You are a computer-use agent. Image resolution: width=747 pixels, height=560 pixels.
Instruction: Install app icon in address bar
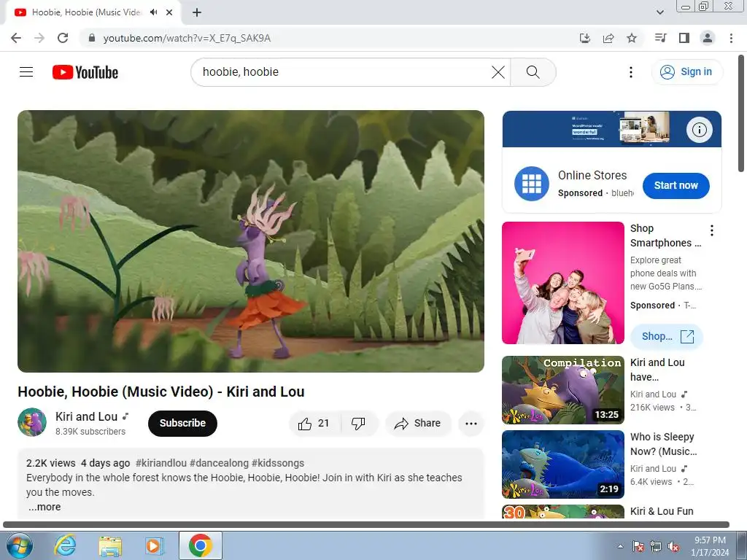(585, 38)
